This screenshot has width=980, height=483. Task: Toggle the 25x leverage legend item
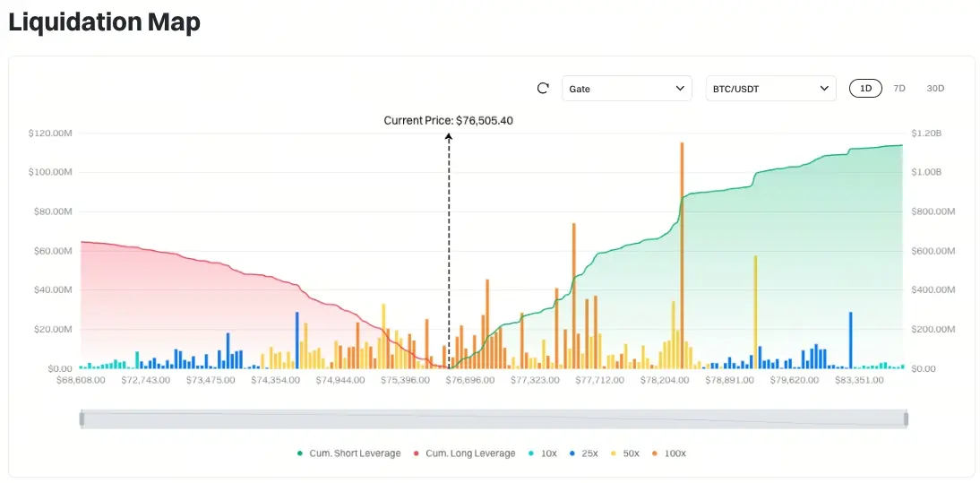(584, 453)
